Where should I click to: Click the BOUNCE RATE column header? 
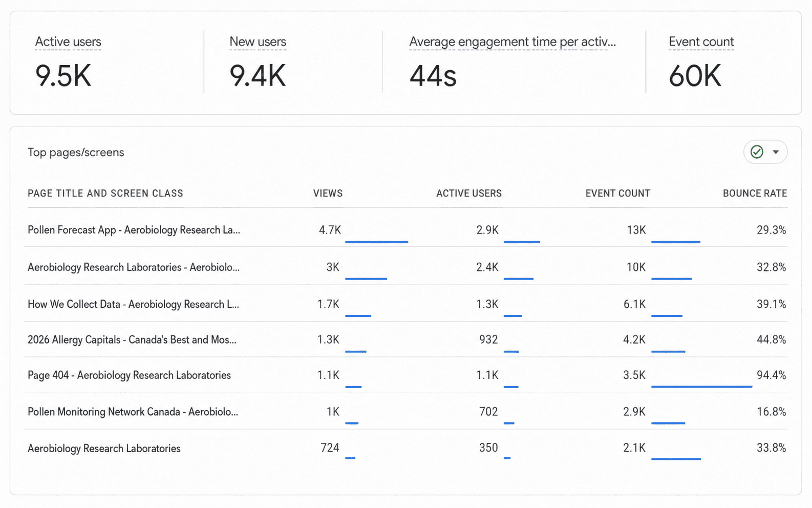coord(755,193)
